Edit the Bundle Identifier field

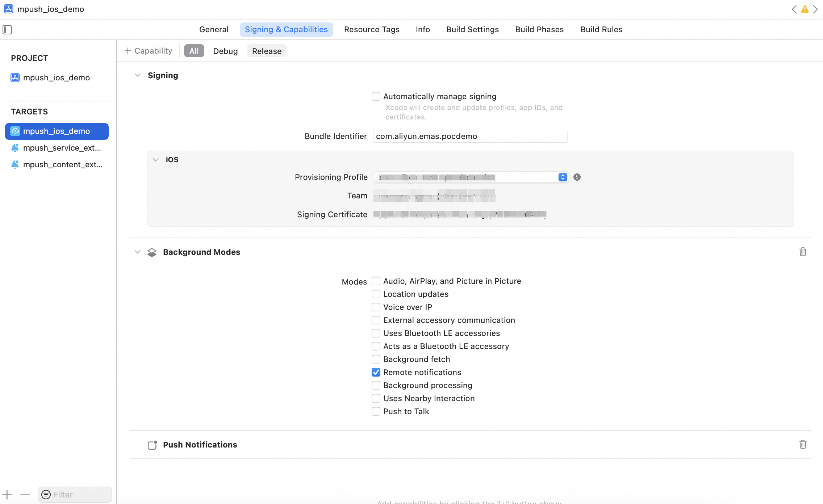pyautogui.click(x=470, y=136)
